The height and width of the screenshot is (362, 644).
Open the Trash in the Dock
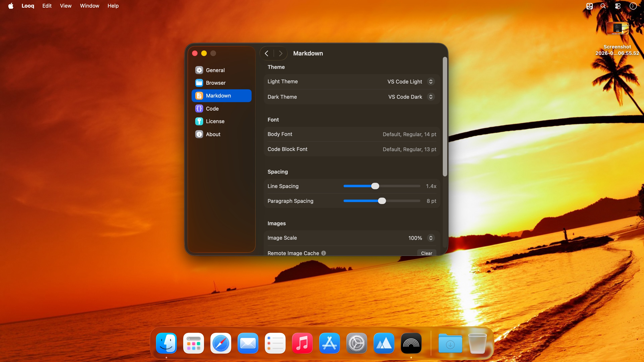click(x=478, y=343)
